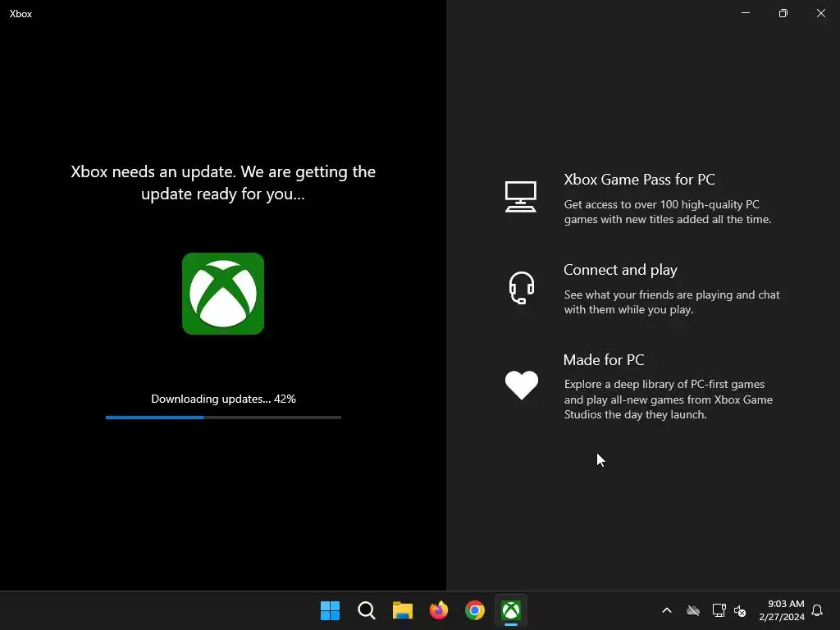Click the 'See what your friends are playing' description

tap(672, 302)
